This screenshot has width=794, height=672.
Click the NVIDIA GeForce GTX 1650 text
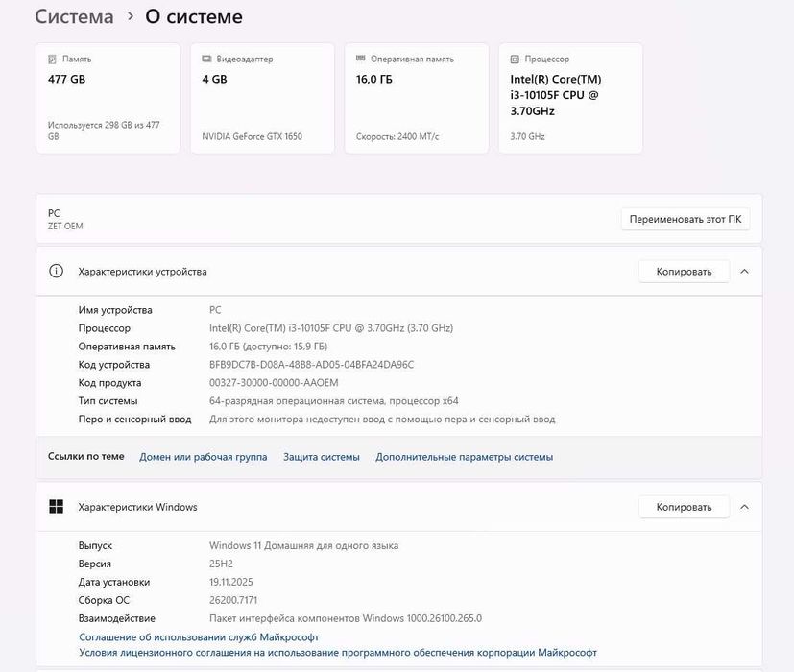click(x=253, y=136)
